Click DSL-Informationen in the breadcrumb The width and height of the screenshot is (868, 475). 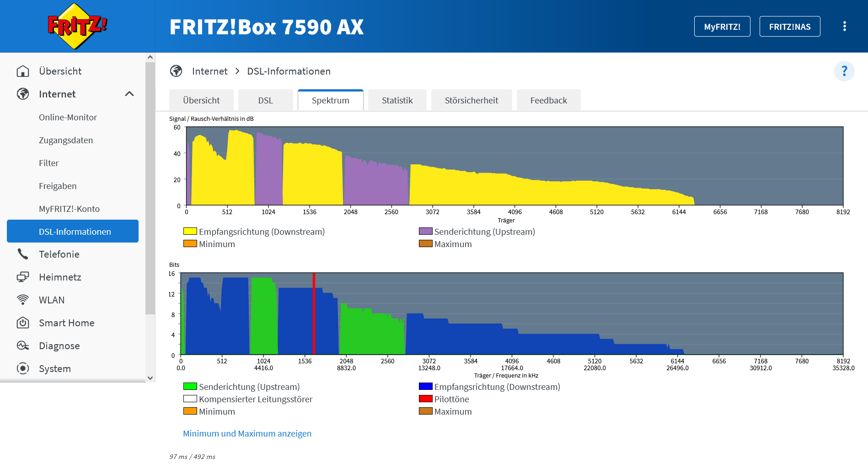(289, 71)
